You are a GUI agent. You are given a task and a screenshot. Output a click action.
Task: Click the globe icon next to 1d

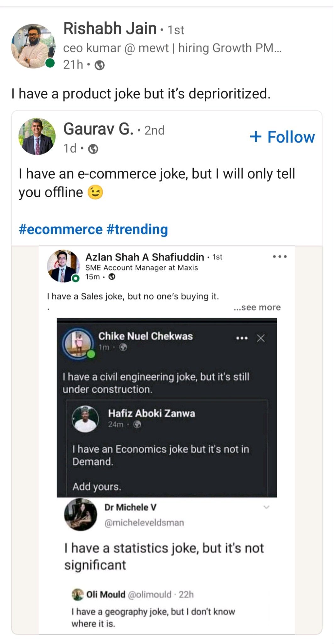pyautogui.click(x=93, y=149)
